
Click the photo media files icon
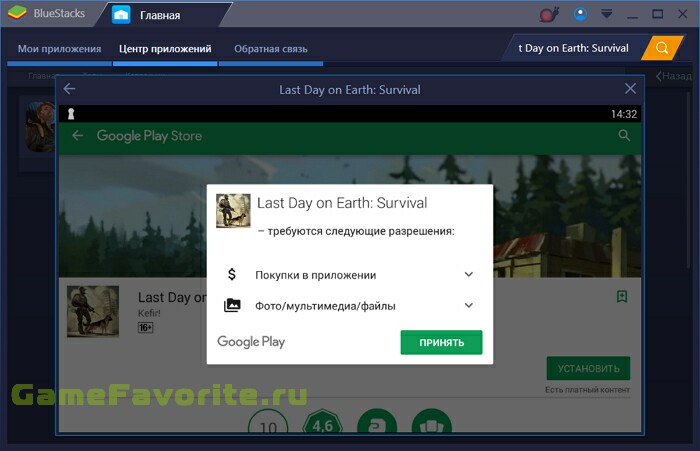(x=232, y=305)
